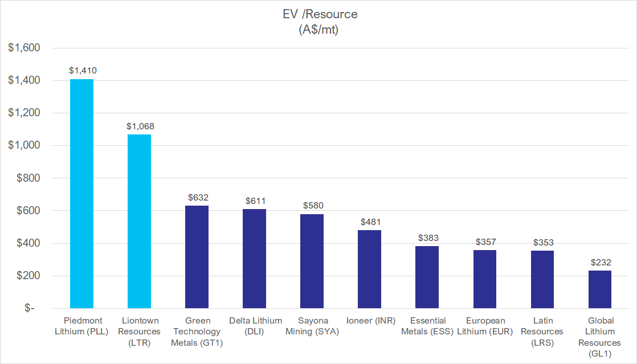This screenshot has width=637, height=364.
Task: Select the $232 data label
Action: [600, 262]
